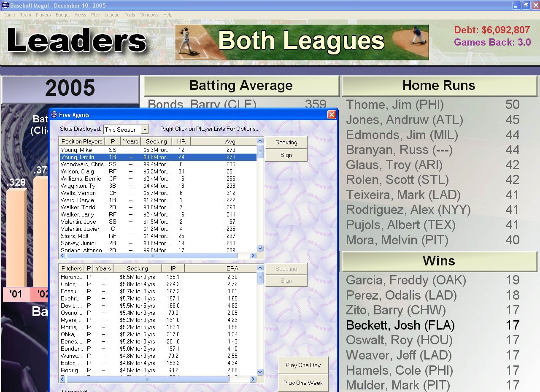
Task: Click Scouting button for position players
Action: coord(286,142)
